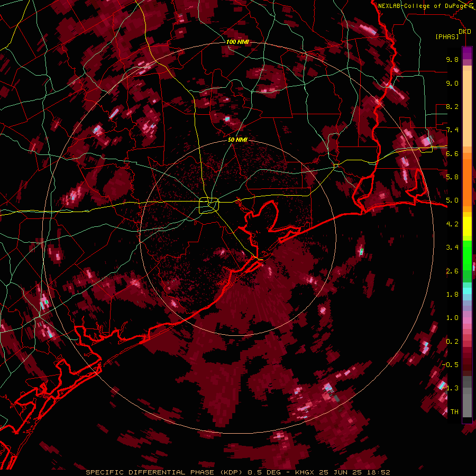Image resolution: width=476 pixels, height=476 pixels.
Task: Click the -0.5 color scale value
Action: (451, 364)
